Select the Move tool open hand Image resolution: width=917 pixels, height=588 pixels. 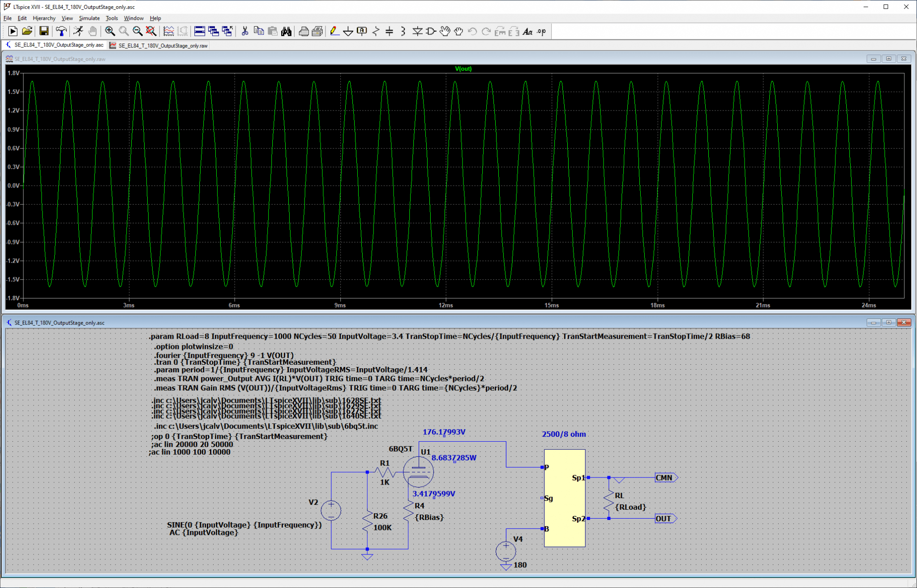[445, 31]
